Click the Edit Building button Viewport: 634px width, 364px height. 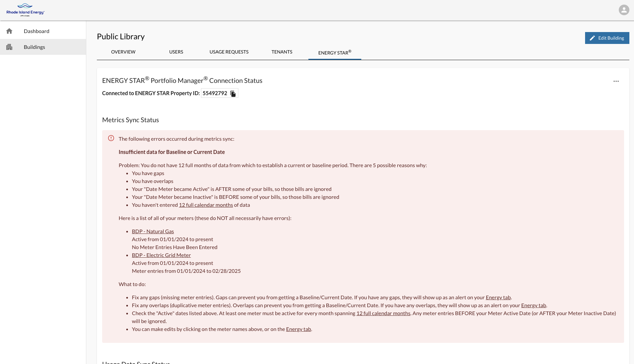tap(607, 38)
